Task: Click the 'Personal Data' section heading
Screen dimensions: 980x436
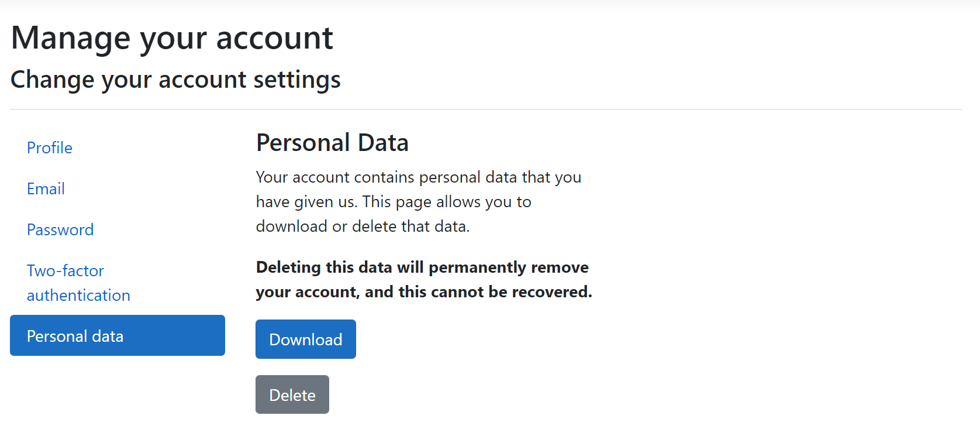Action: (332, 143)
